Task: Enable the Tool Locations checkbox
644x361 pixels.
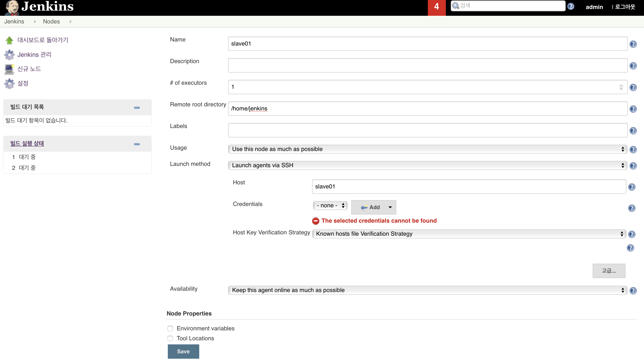Action: point(170,338)
